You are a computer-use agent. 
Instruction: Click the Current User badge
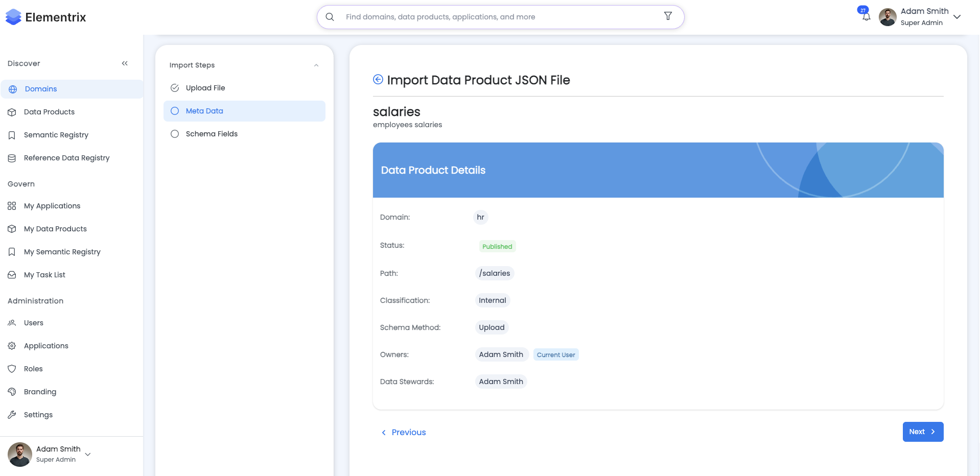click(556, 354)
